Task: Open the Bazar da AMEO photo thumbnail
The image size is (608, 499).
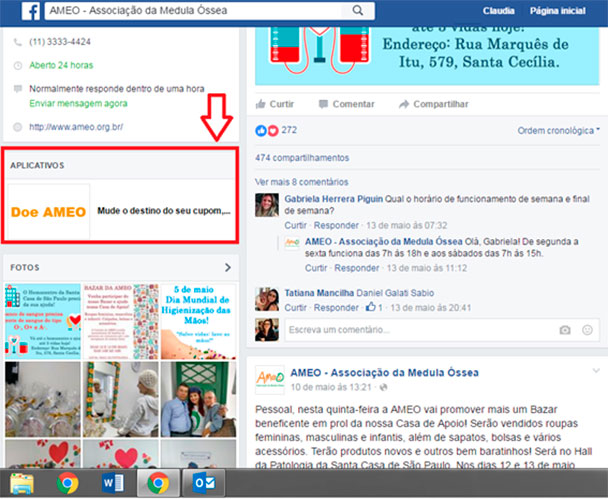Action: tap(121, 321)
